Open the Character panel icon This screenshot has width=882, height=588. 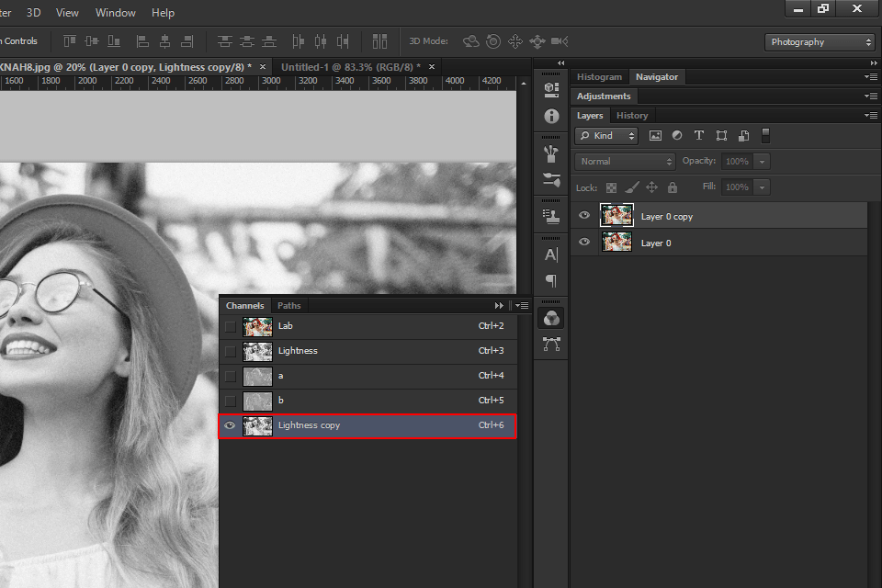[551, 254]
